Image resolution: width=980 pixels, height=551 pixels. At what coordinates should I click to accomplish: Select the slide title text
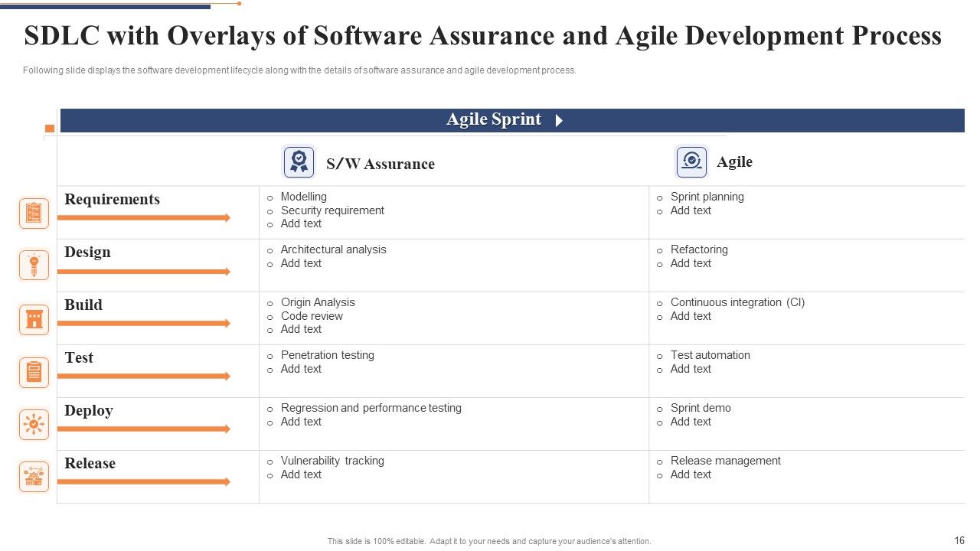483,36
